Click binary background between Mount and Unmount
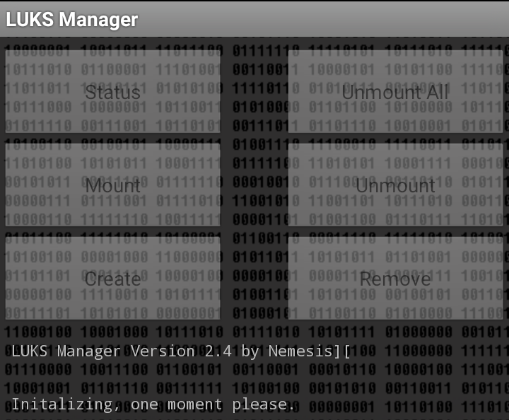Screen dimensions: 509x420 click(x=255, y=185)
